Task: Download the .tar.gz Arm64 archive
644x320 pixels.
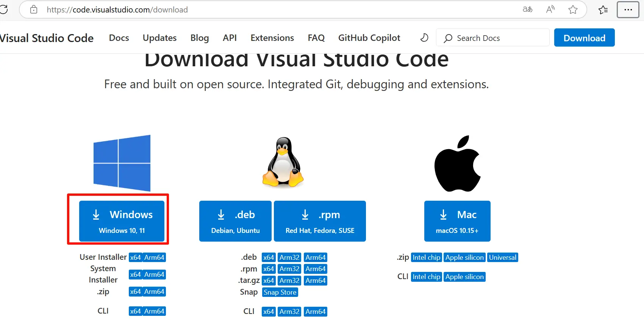Action: 316,281
